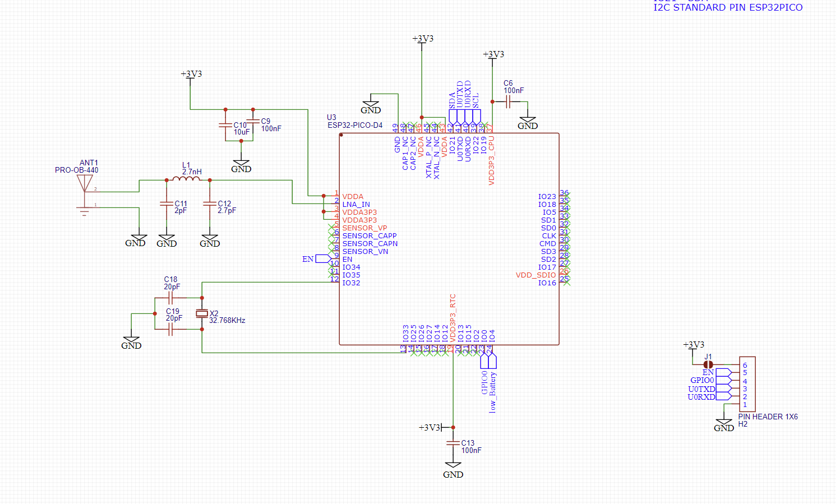836x504 pixels.
Task: Click the IO32 pin name
Action: pyautogui.click(x=351, y=283)
